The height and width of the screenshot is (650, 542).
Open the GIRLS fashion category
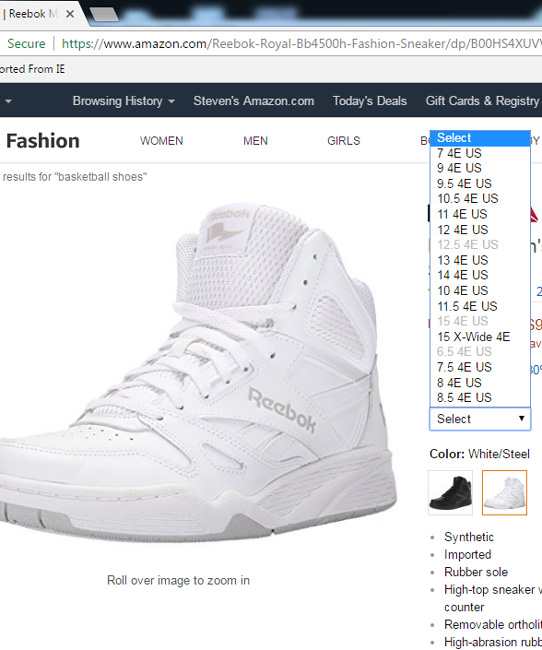(x=343, y=141)
